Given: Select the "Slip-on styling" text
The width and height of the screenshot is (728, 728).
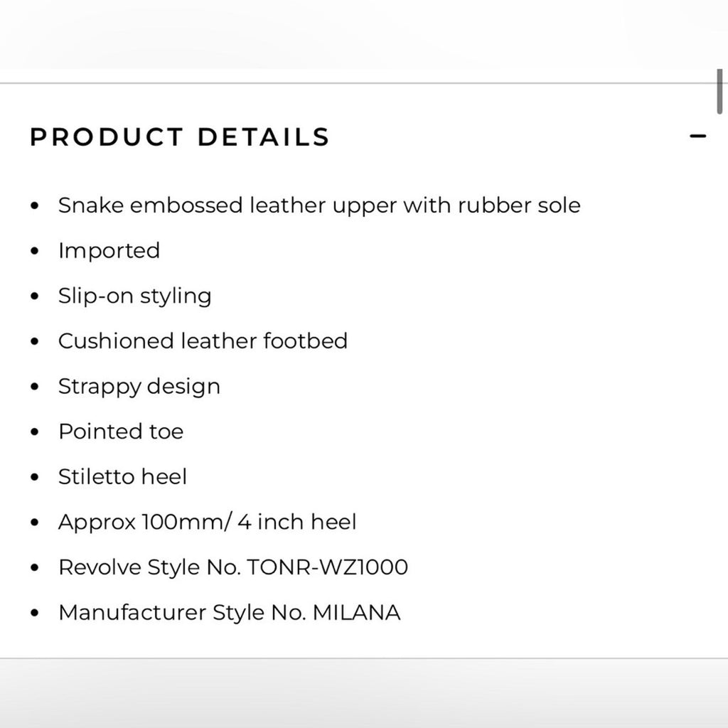Looking at the screenshot, I should pyautogui.click(x=135, y=296).
